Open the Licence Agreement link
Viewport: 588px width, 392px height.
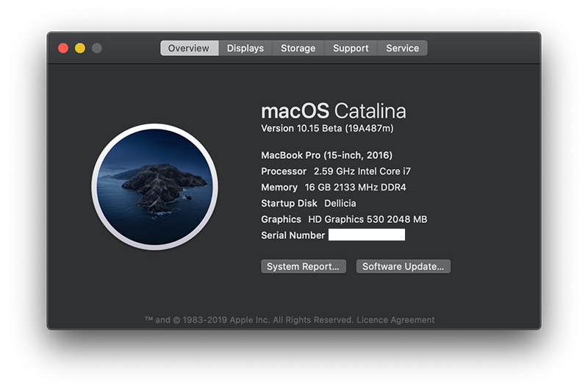point(395,320)
